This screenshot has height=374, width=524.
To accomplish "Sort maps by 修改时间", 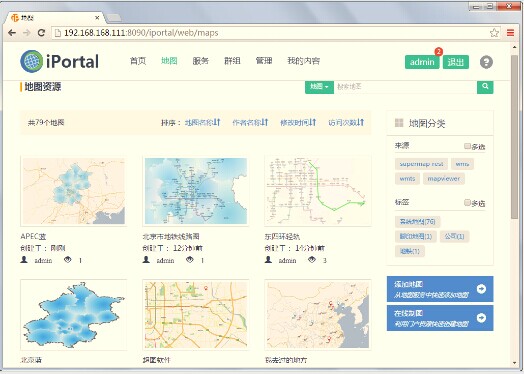I will pos(298,123).
